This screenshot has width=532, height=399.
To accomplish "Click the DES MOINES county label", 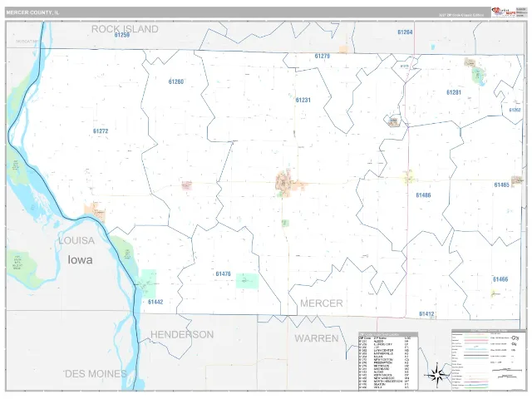I will [96, 374].
